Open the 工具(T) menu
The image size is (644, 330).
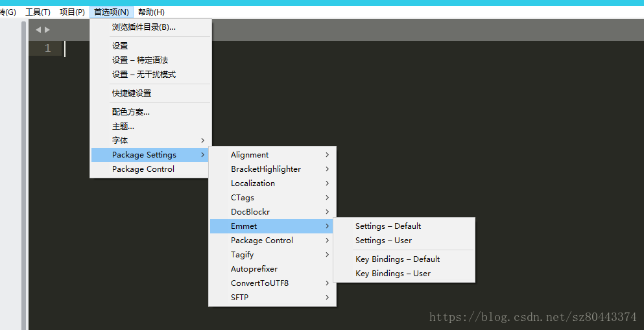tap(38, 12)
